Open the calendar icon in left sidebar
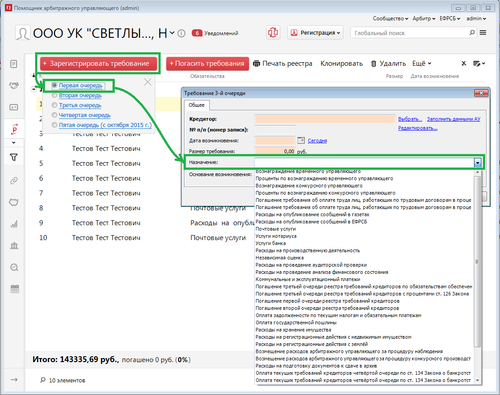Screen dimensions: 500x395 coord(14,289)
